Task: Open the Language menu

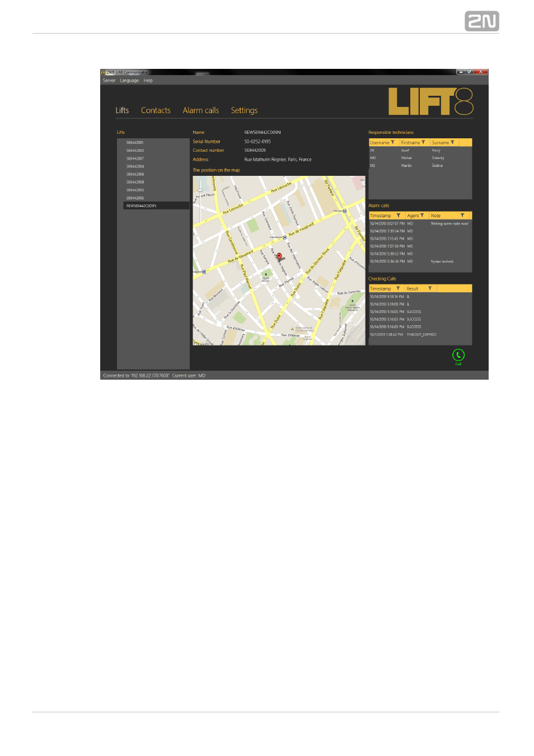Action: tap(129, 81)
